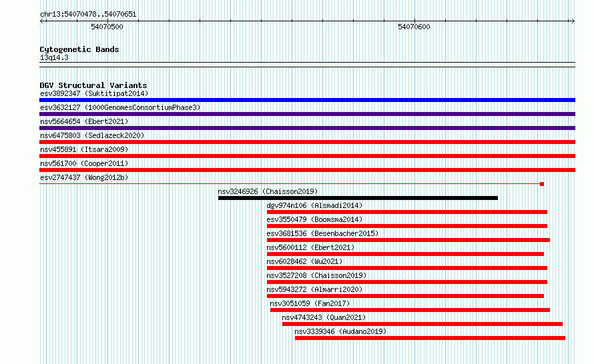Open the nsv3527208 (Chaisson2019) label
Screen dimensions: 594x364
(316, 275)
